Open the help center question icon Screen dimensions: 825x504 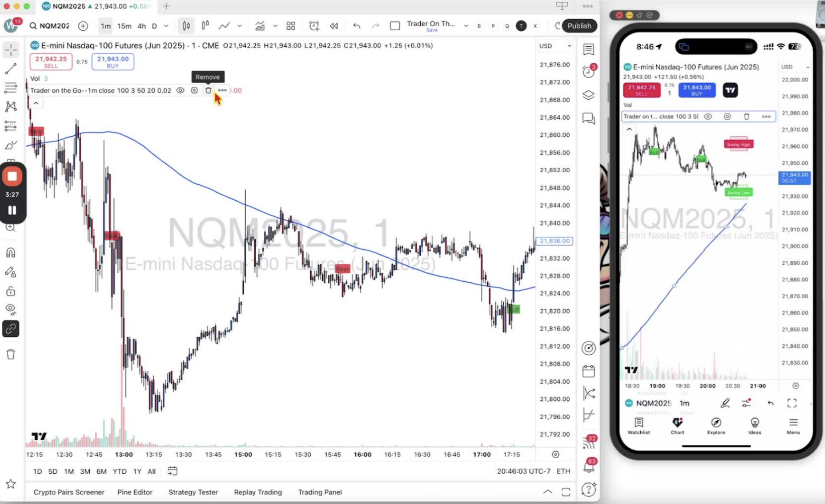click(588, 489)
